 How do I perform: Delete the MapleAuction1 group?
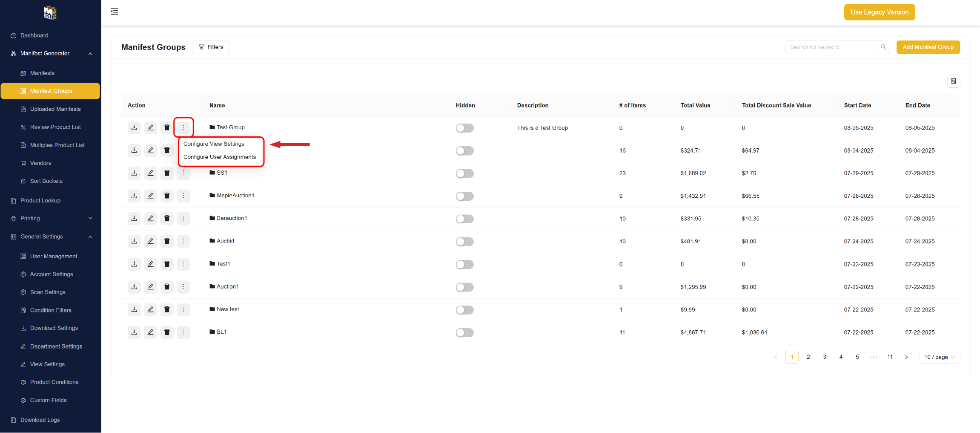point(167,196)
